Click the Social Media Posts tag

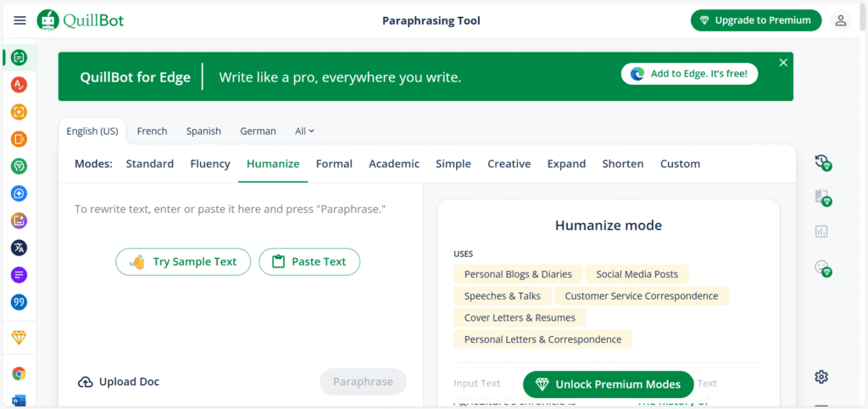[x=637, y=274]
